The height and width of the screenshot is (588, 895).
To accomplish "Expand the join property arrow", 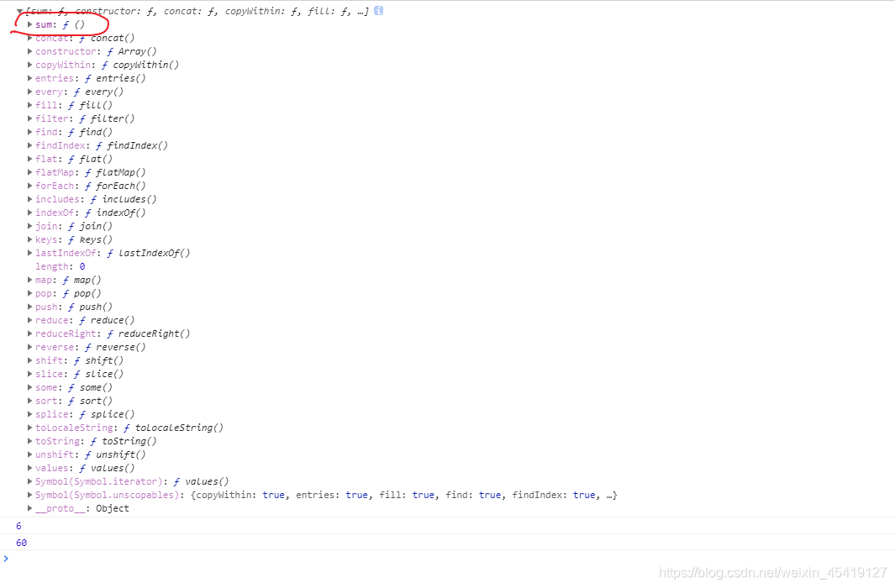I will click(x=29, y=226).
